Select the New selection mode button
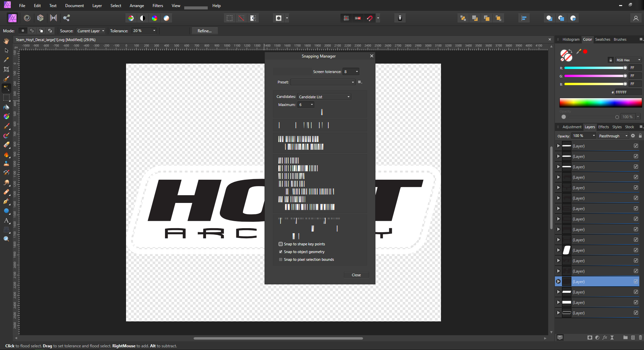644x350 pixels. pos(23,31)
